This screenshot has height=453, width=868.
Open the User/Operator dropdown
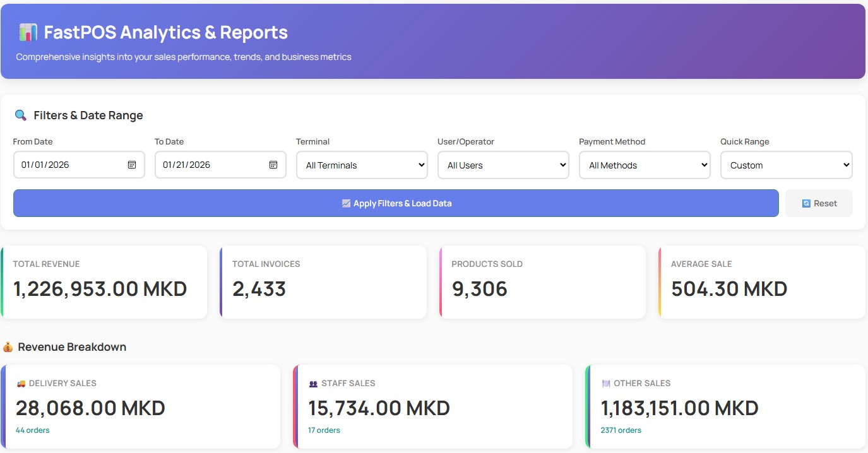(x=502, y=165)
